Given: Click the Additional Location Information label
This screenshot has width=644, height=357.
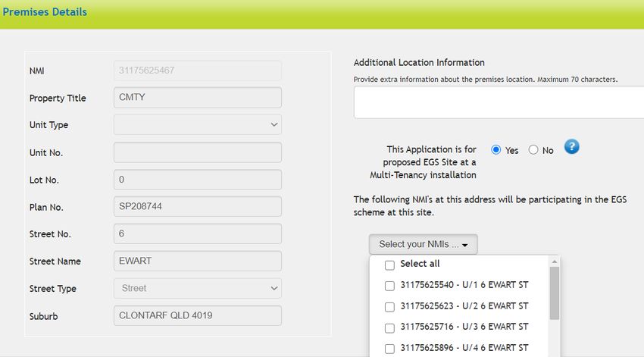Looking at the screenshot, I should pos(419,62).
